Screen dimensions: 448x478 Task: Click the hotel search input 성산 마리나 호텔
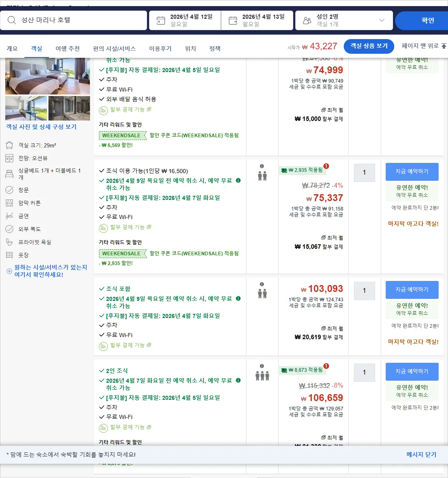73,20
